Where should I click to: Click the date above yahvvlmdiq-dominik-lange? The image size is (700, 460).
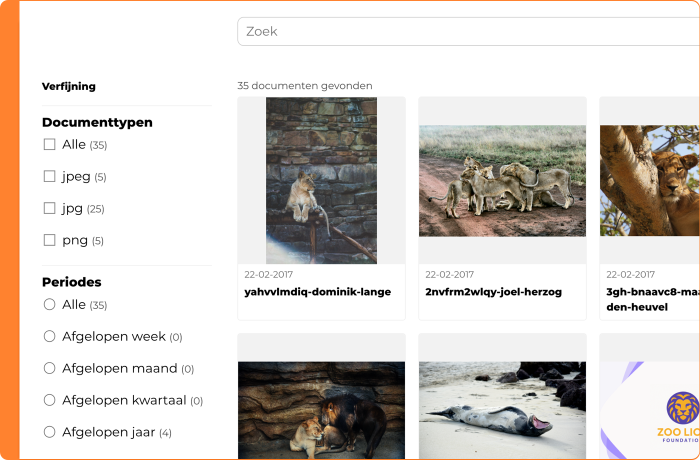coord(268,274)
